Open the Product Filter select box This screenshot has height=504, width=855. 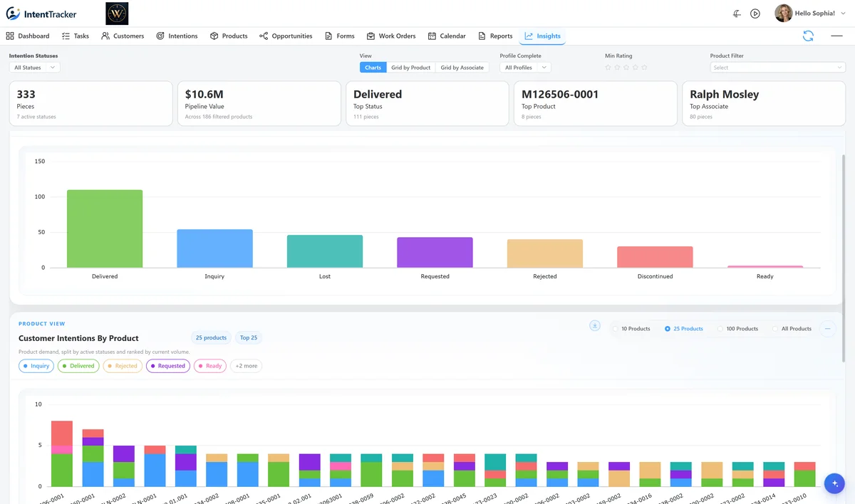(x=777, y=68)
